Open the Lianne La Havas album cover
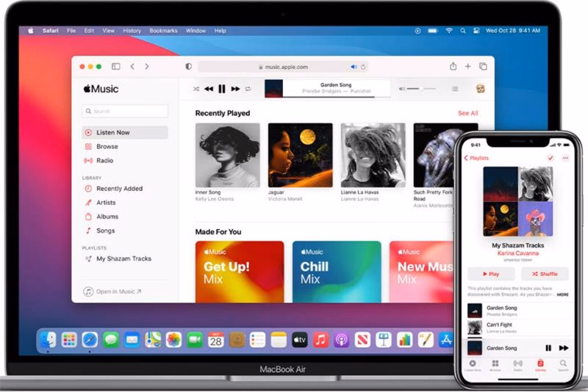 [373, 155]
